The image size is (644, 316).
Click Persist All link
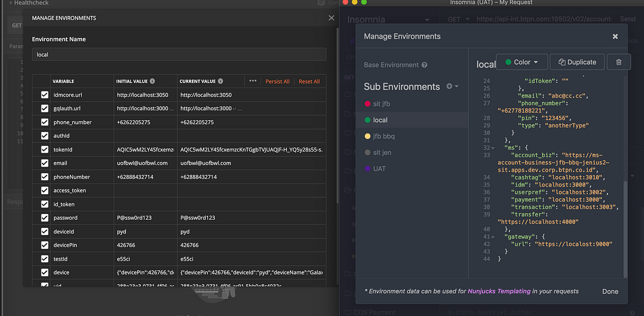[277, 81]
